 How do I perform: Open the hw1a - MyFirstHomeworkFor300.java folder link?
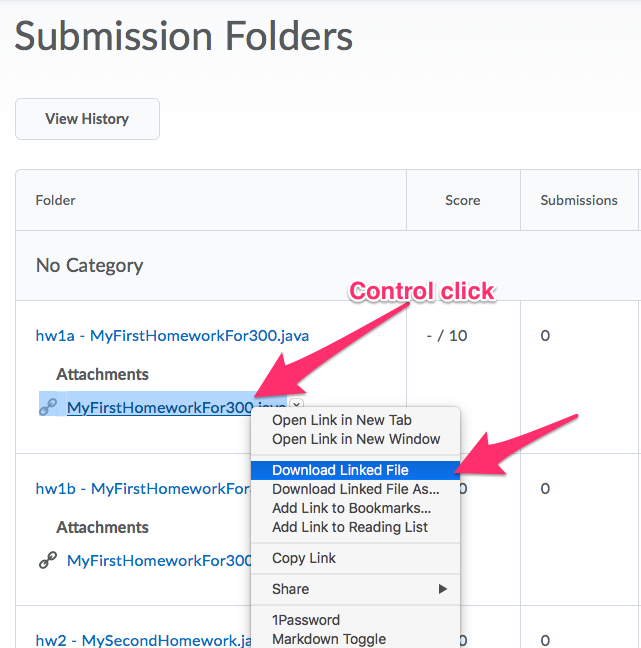click(172, 336)
